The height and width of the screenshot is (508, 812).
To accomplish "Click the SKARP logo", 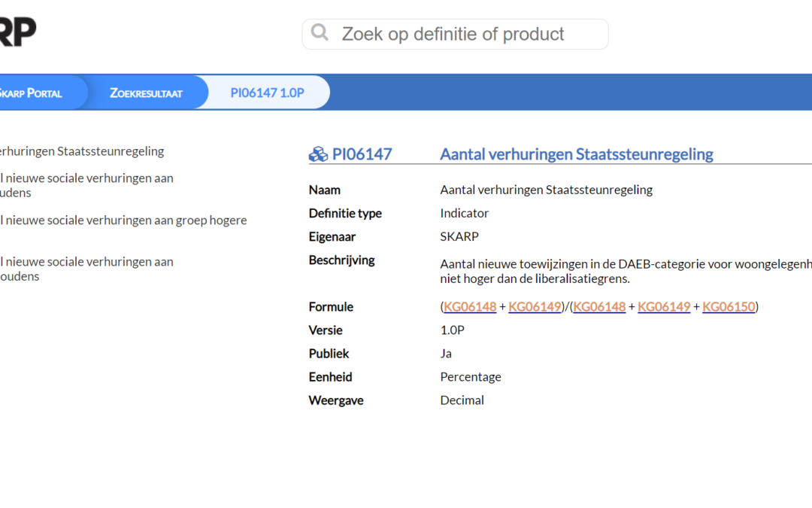I will 17,32.
